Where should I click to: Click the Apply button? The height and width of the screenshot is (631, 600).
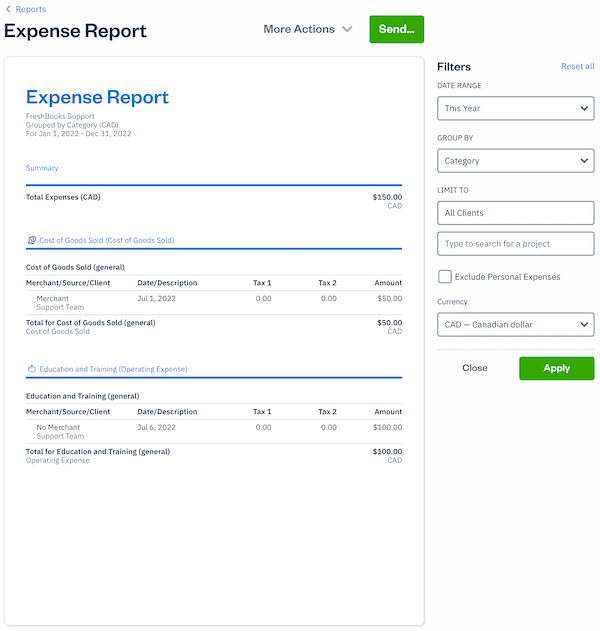(556, 368)
